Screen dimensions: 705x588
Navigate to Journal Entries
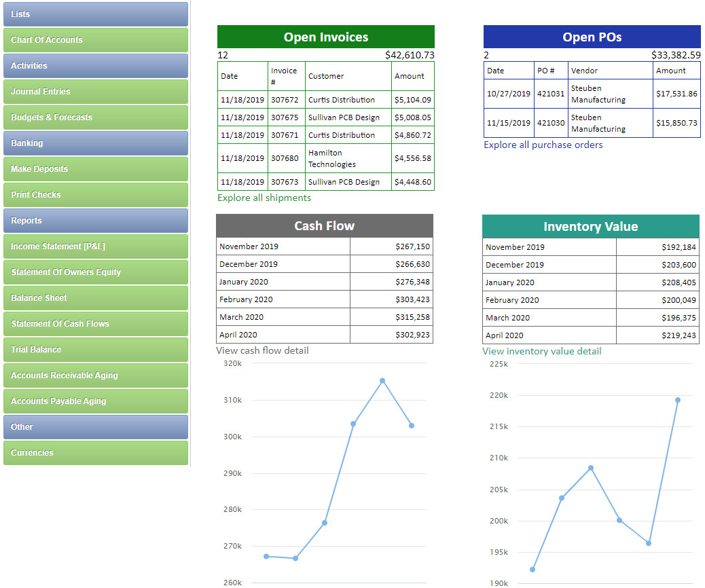point(95,92)
